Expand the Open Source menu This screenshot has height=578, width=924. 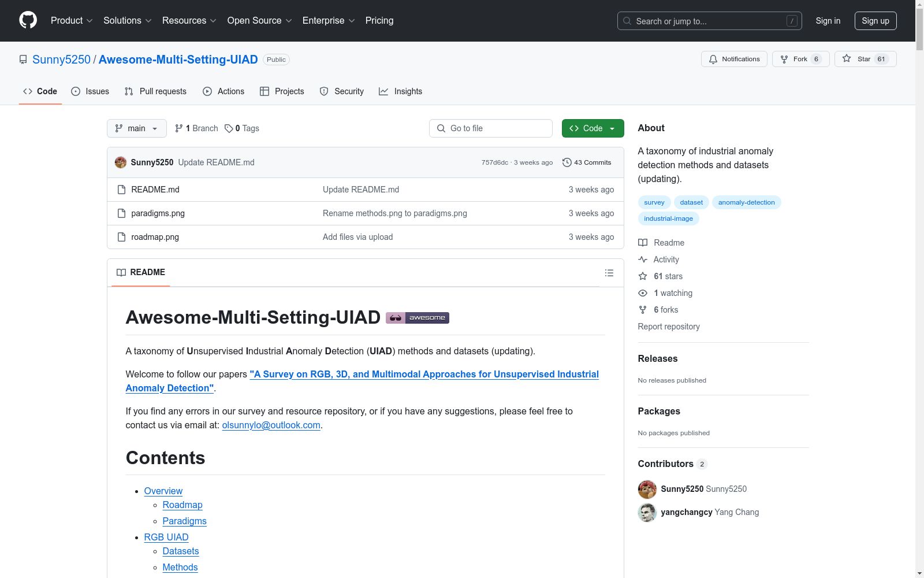click(259, 21)
